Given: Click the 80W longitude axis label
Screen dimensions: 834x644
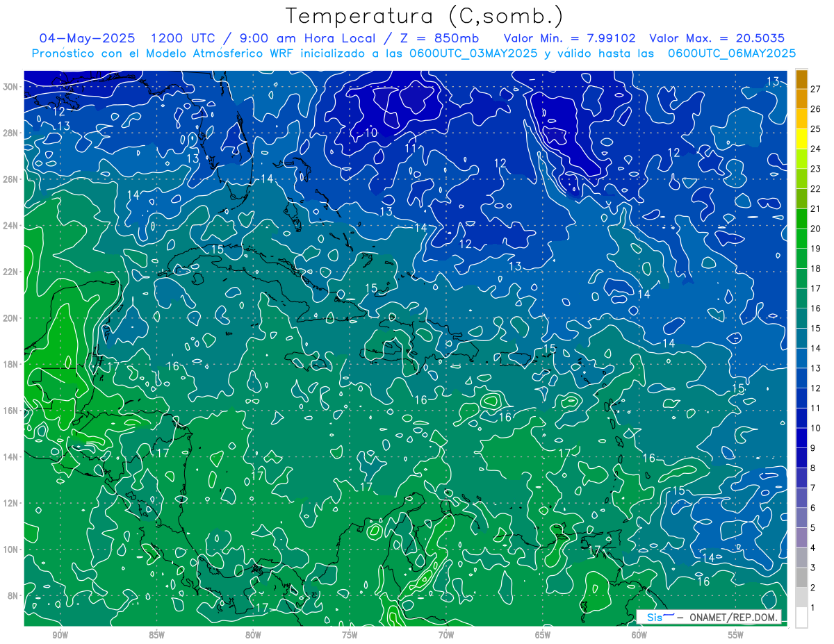Looking at the screenshot, I should click(x=253, y=635).
